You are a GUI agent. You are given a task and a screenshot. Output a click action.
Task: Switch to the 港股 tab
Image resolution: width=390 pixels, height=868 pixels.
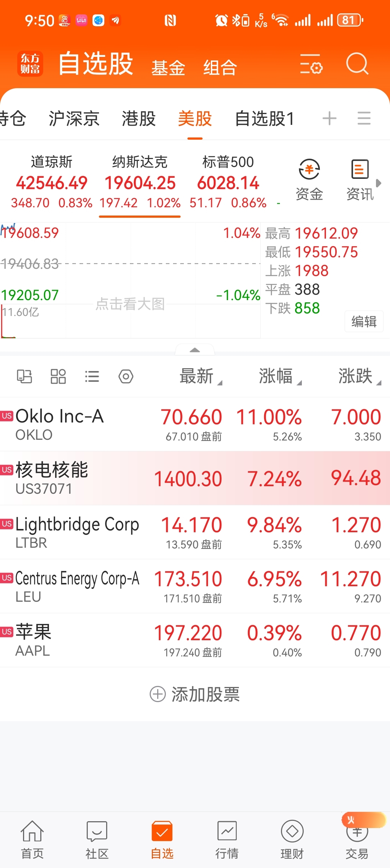[139, 118]
